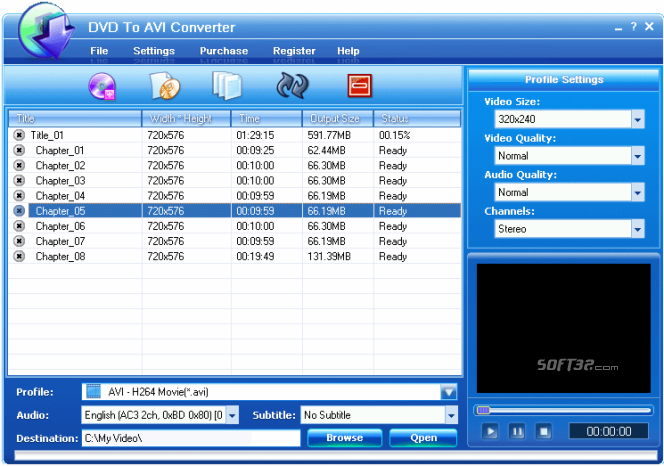The width and height of the screenshot is (664, 466).
Task: Pause the preview video
Action: point(517,432)
